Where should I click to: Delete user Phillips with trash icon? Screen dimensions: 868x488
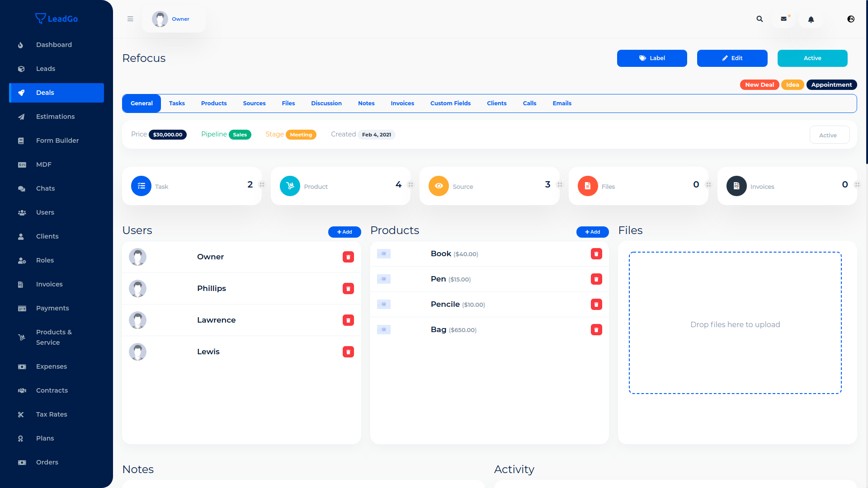click(x=348, y=289)
